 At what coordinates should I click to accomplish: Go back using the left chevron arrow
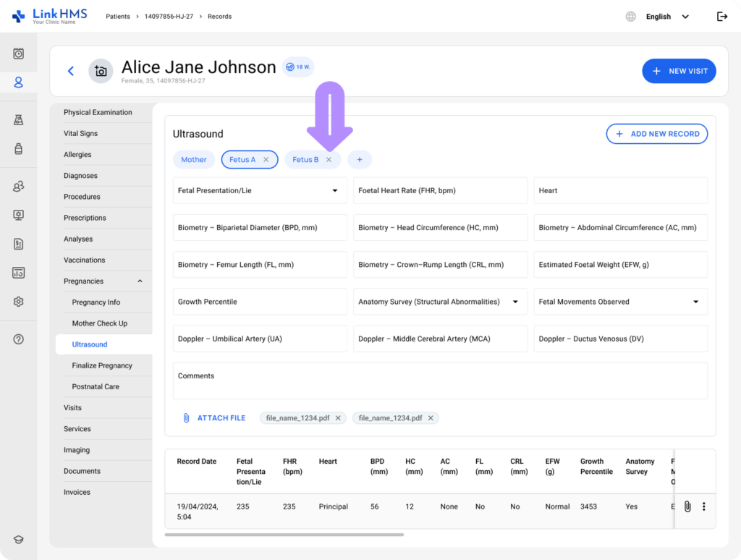pos(71,71)
